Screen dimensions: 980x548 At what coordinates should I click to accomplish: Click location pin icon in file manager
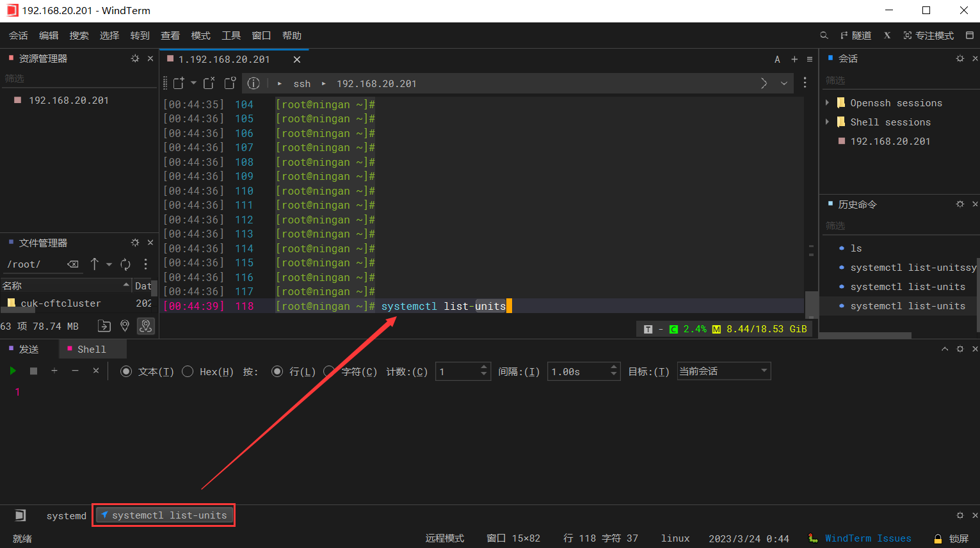pos(125,326)
